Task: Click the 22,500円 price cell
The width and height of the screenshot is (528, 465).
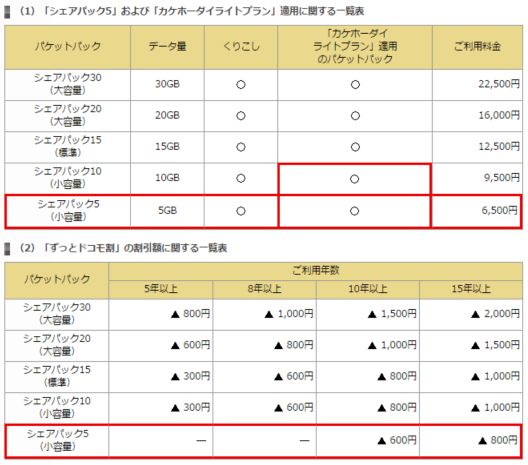Action: pos(477,85)
